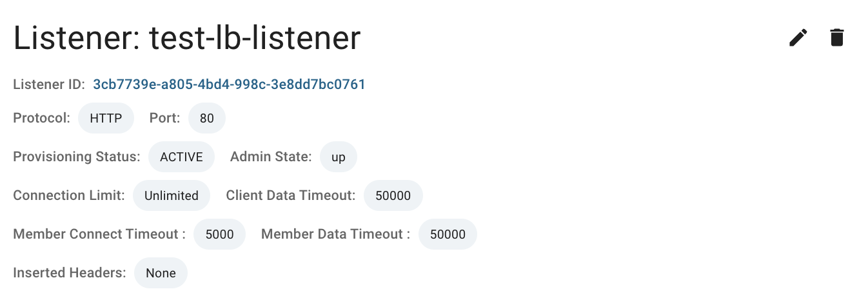Screen dimensions: 868x298
Task: Click the 'Member Connect Timeout' label
Action: coord(96,234)
